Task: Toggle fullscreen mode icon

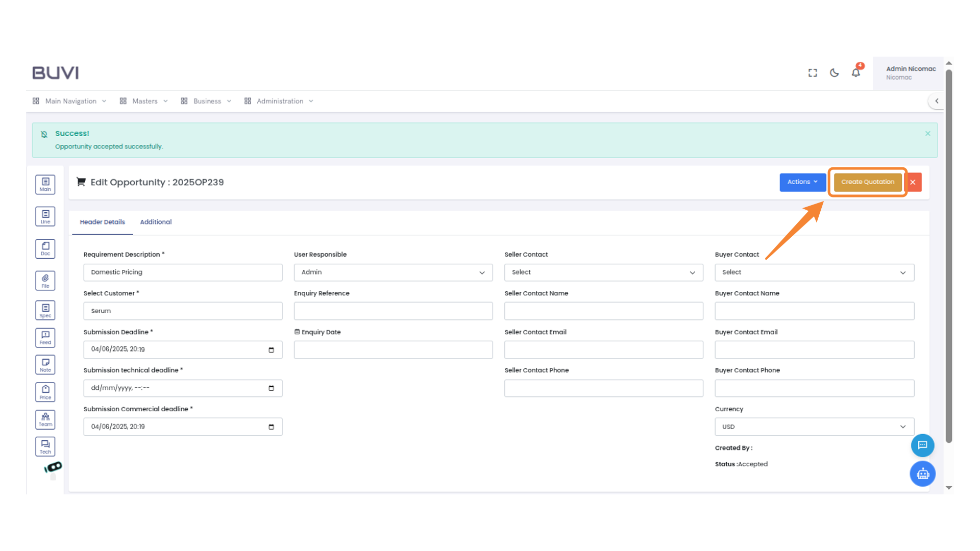Action: pos(813,72)
